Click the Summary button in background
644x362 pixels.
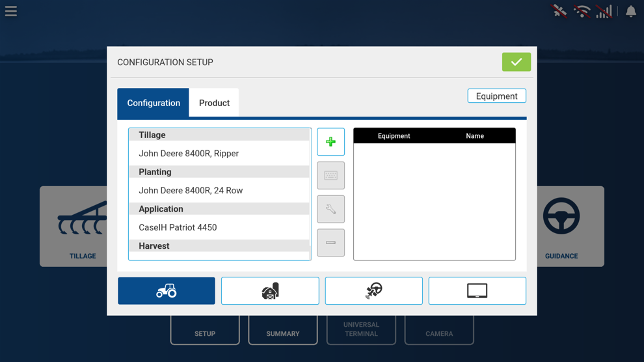282,330
